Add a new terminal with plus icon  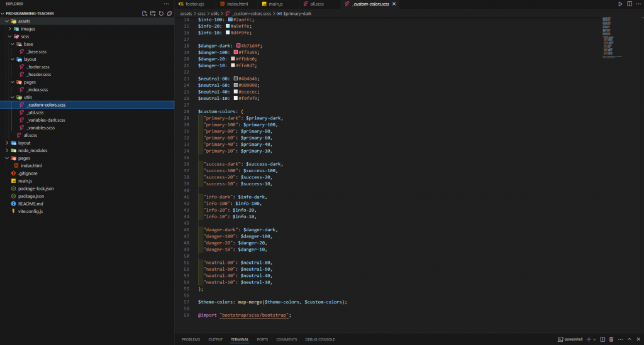click(x=588, y=339)
